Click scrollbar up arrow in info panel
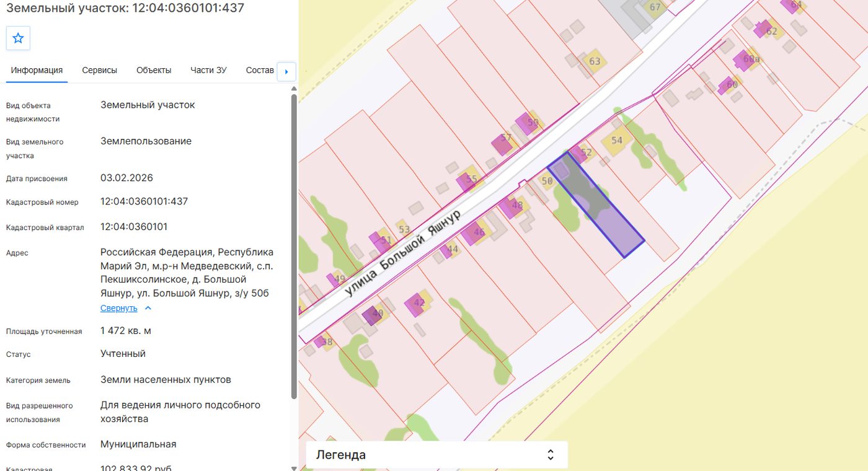 294,89
